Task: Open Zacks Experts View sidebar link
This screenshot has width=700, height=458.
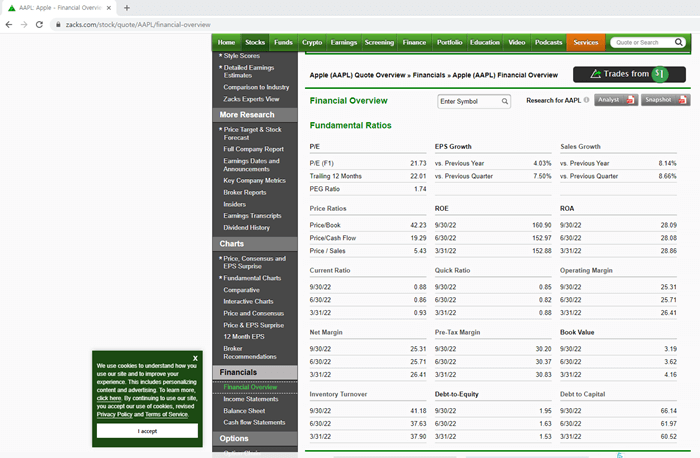Action: [251, 99]
